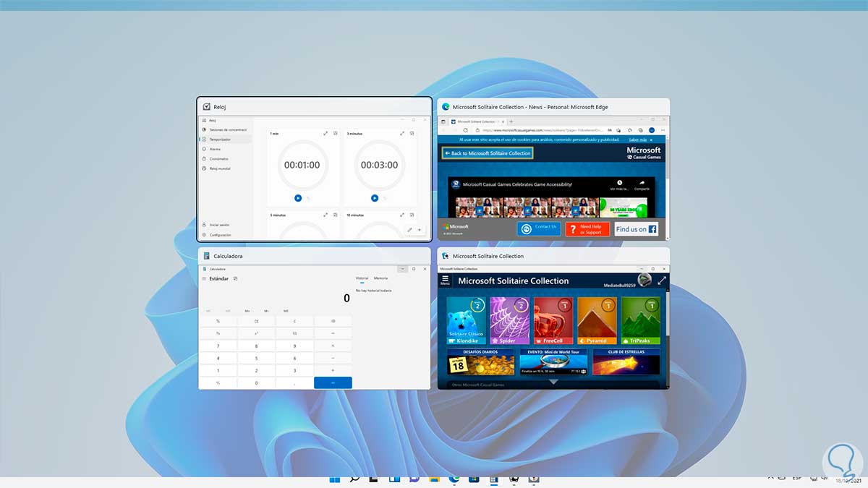Viewport: 868px width, 488px height.
Task: Open Temporizador in Reloj sidebar
Action: [x=226, y=139]
